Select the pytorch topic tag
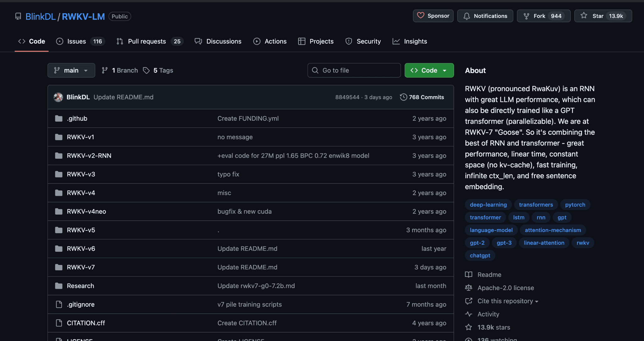The width and height of the screenshot is (644, 341). pos(575,205)
